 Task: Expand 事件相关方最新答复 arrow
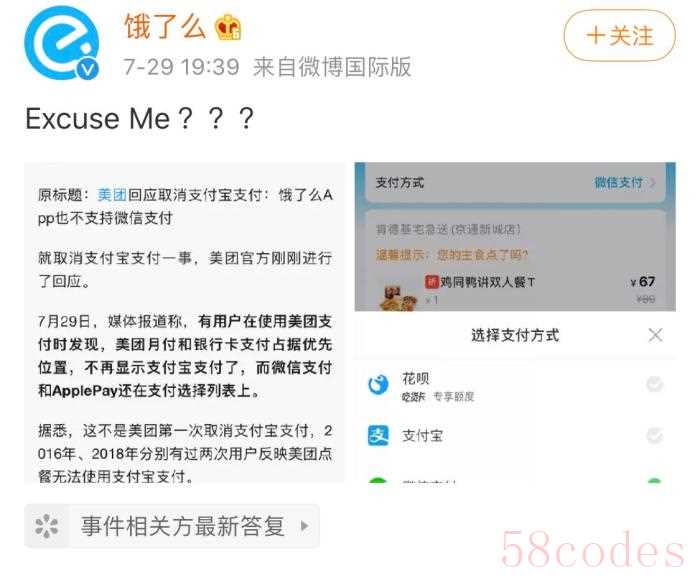pyautogui.click(x=304, y=526)
